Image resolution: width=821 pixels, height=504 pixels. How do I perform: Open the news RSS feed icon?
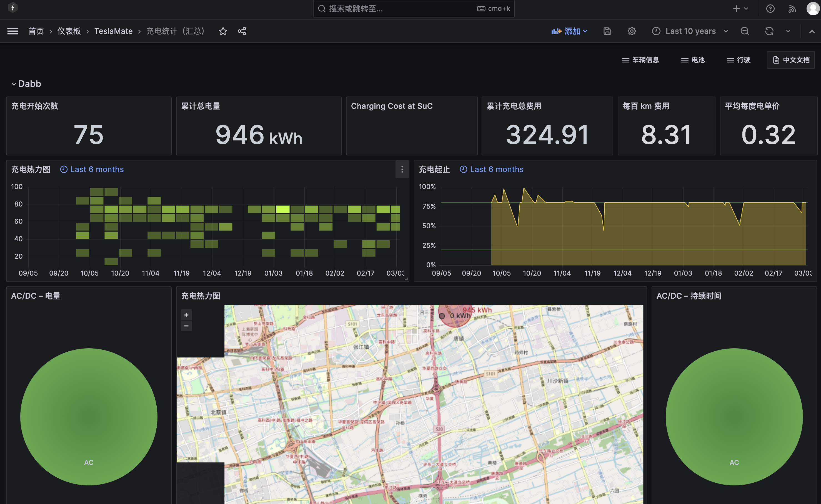[x=792, y=9]
